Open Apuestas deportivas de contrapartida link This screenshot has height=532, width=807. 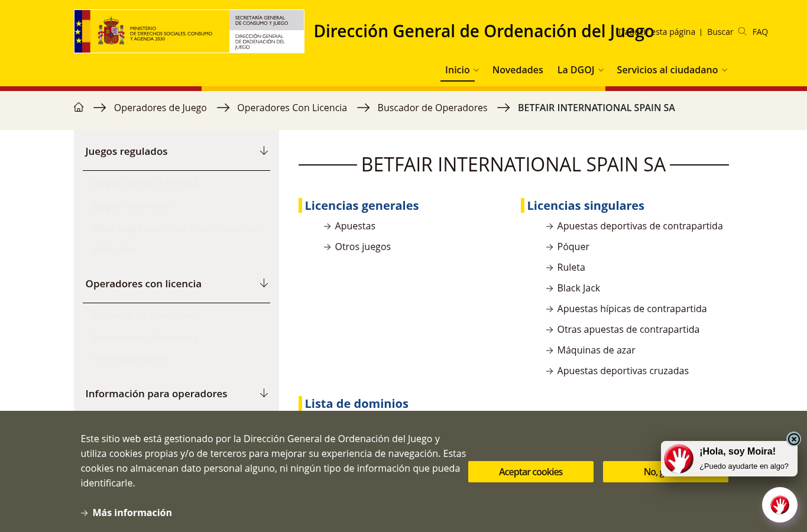coord(640,226)
